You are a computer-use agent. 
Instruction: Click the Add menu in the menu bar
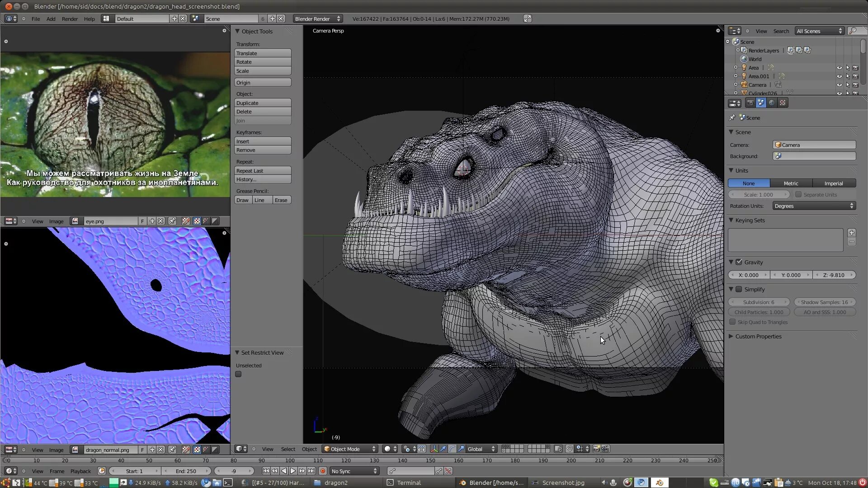(51, 19)
